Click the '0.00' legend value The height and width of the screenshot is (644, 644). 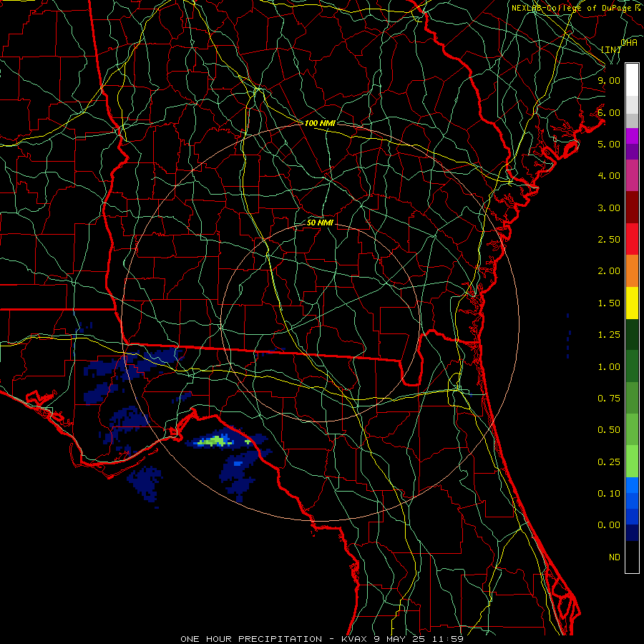[609, 525]
